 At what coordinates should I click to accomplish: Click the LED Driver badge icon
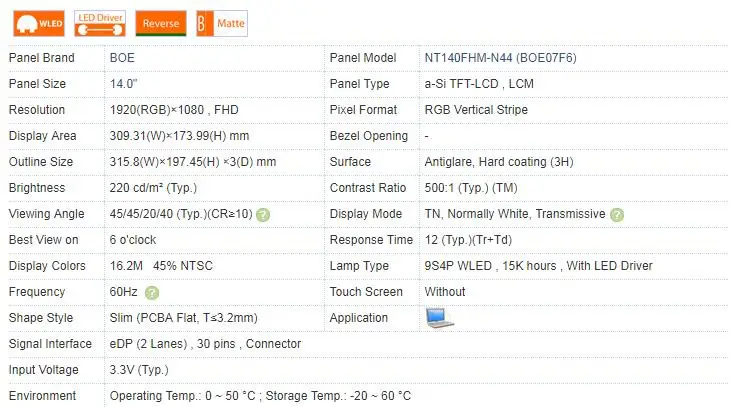pos(100,23)
